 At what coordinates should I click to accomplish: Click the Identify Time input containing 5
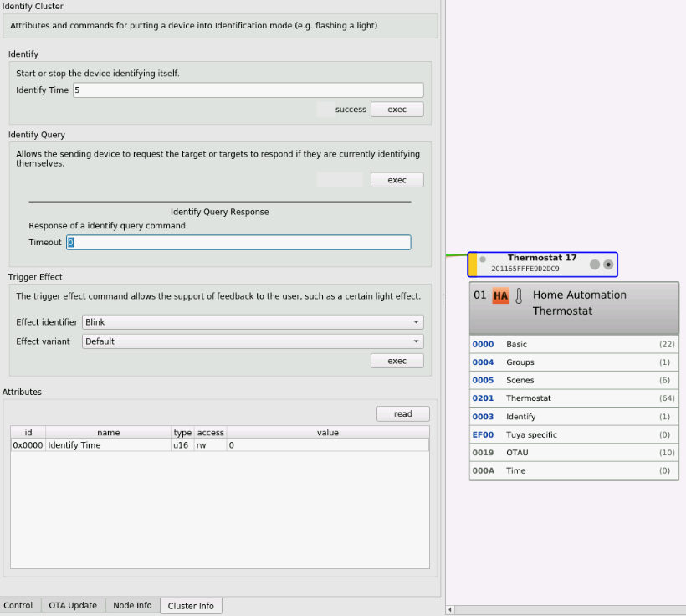pos(248,90)
